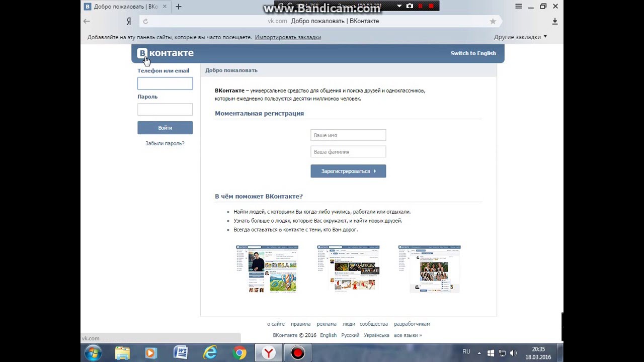644x362 pixels.
Task: Pause the Bandicam recording
Action: tap(421, 6)
